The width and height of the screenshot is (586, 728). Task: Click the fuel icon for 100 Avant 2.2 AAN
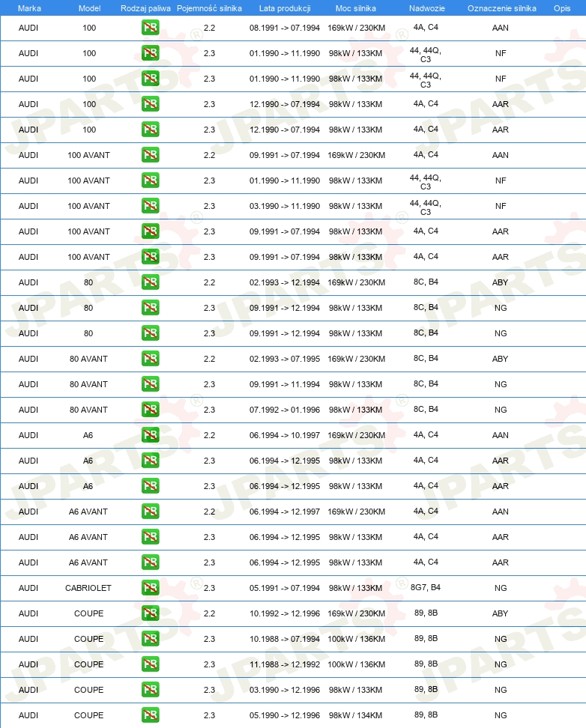150,155
